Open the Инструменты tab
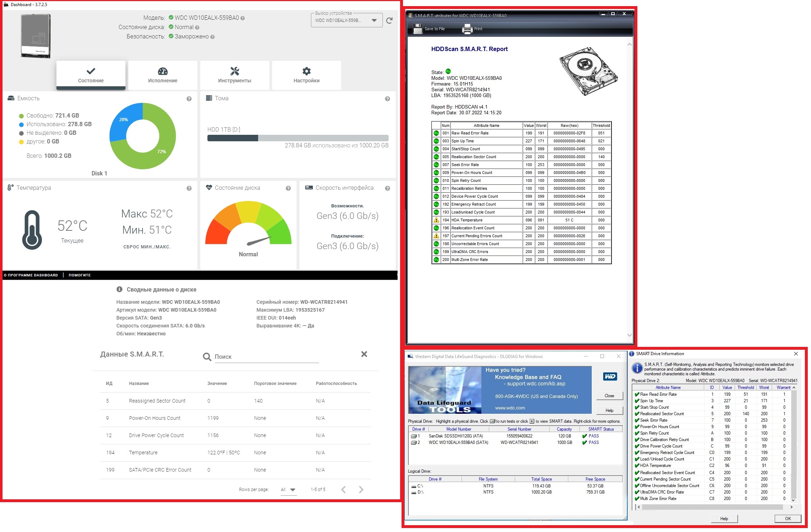Image resolution: width=811 pixels, height=532 pixels. (234, 75)
